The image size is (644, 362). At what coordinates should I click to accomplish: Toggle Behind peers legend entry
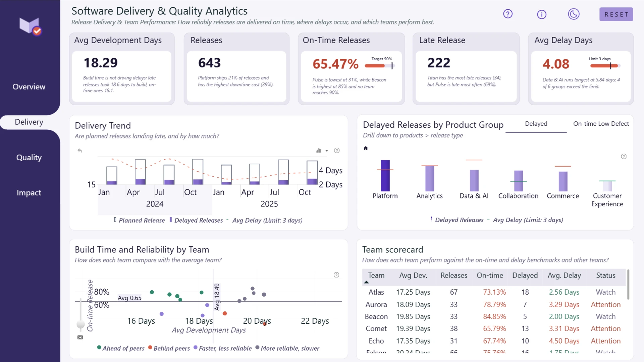169,348
